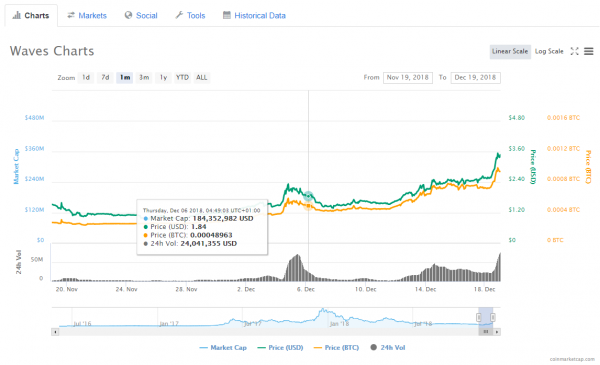This screenshot has height=365, width=600.
Task: Click the wrench icon beside Tools
Action: click(179, 15)
